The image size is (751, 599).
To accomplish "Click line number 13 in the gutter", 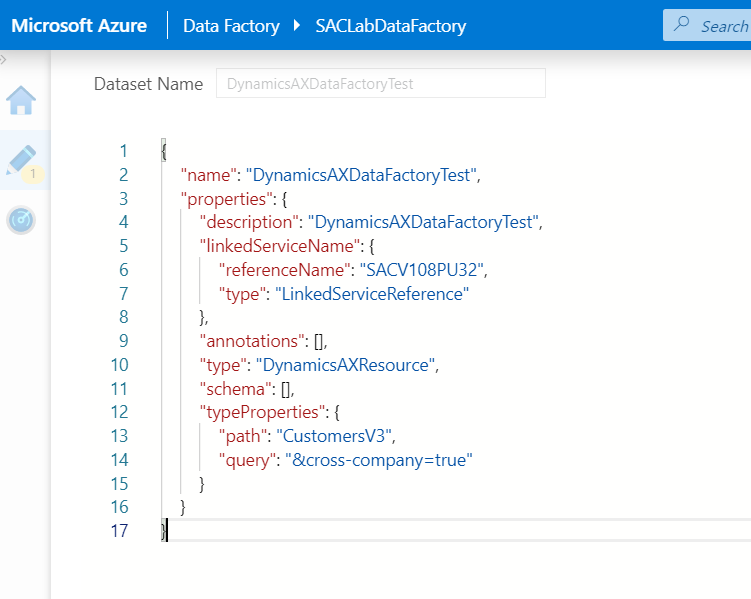I will pos(120,436).
